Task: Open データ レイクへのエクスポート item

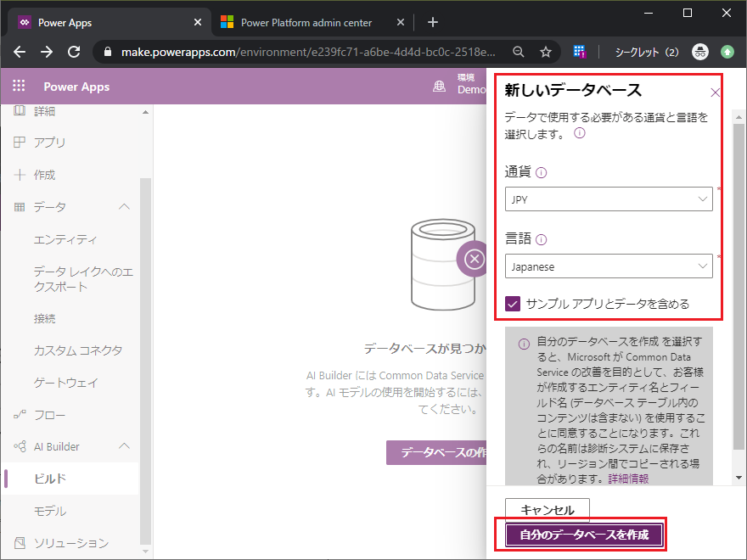Action: [x=83, y=279]
